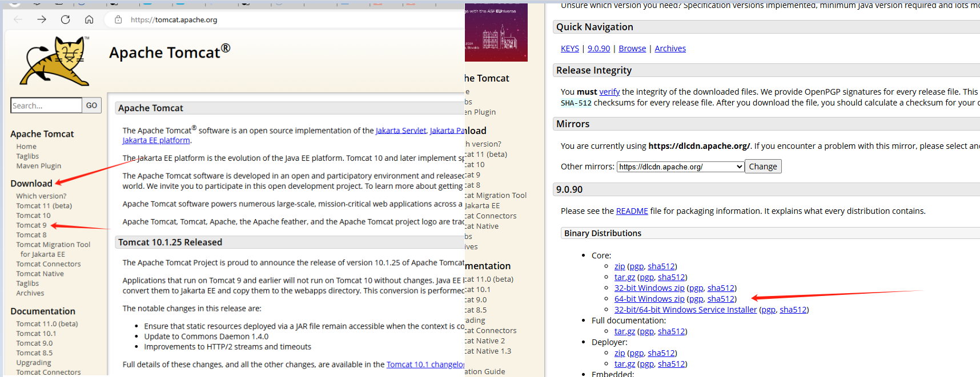Open the Other mirrors dropdown

pos(680,167)
